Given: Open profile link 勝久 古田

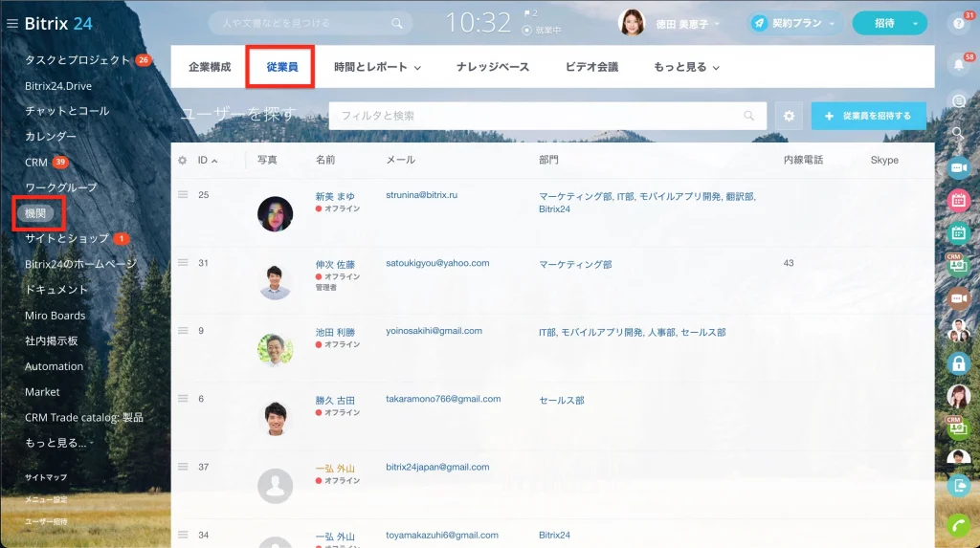Looking at the screenshot, I should click(x=335, y=401).
